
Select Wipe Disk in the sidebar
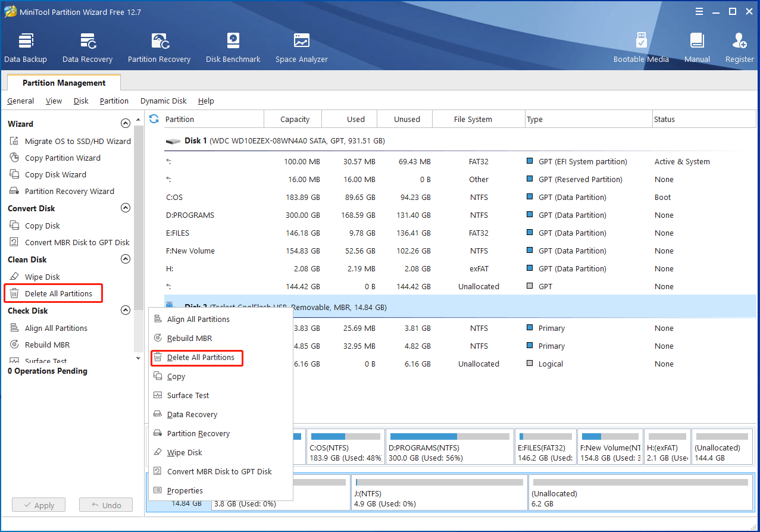coord(35,277)
